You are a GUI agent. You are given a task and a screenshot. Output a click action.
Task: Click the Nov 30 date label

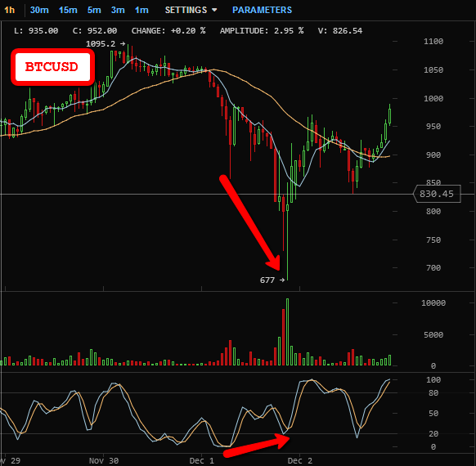(x=104, y=460)
